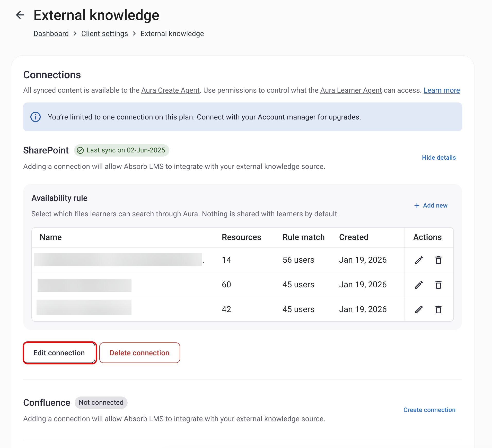Click the SharePoint heading
The width and height of the screenshot is (492, 448).
(46, 150)
